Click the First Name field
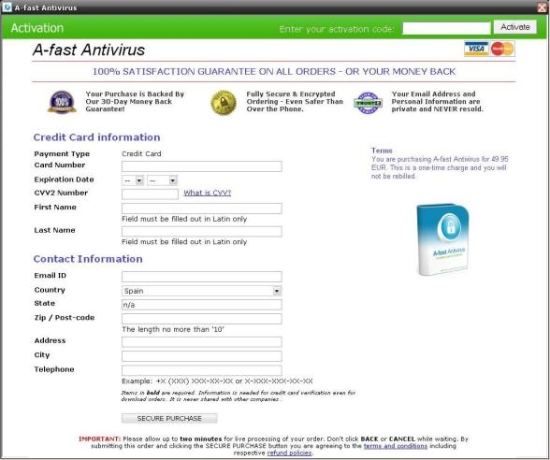 [x=202, y=208]
